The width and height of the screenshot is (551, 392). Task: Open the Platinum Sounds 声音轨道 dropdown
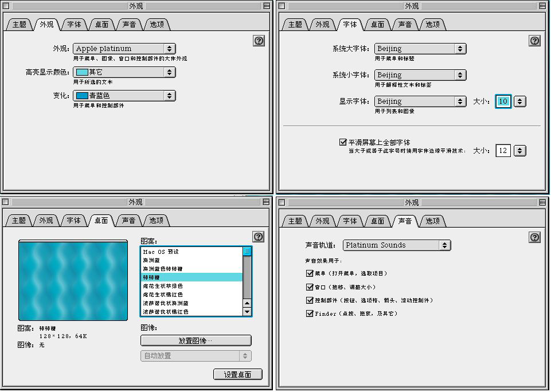[397, 245]
